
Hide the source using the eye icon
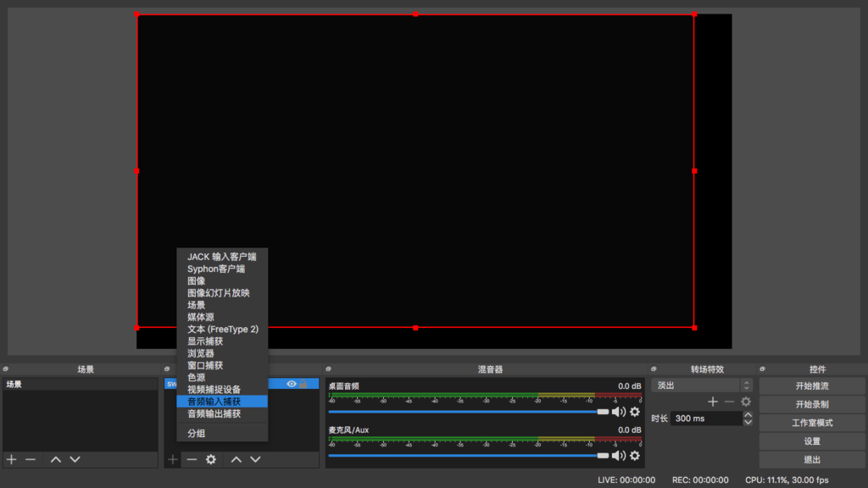coord(290,383)
